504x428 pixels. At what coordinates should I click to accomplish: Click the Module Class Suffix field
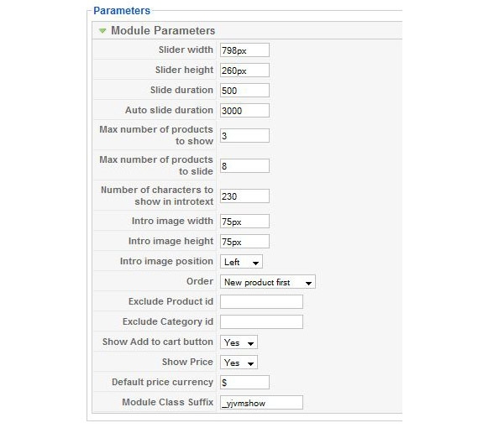click(260, 403)
